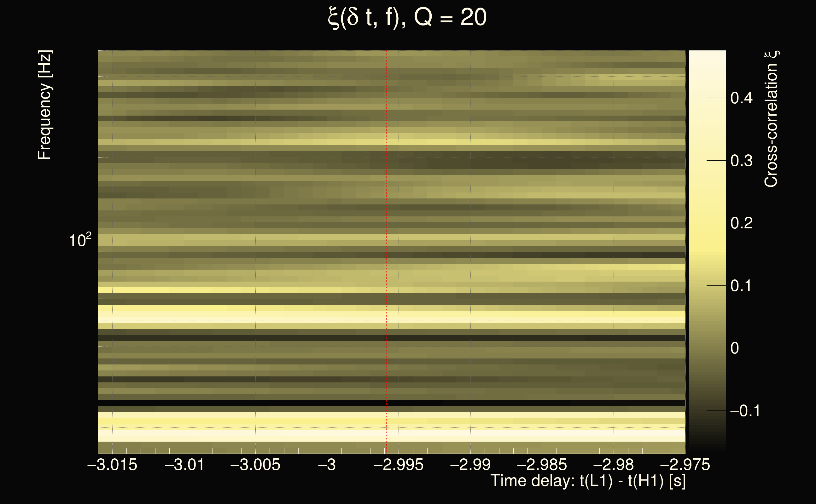Click the -3 x-axis tick label
Image resolution: width=816 pixels, height=504 pixels.
[x=327, y=465]
